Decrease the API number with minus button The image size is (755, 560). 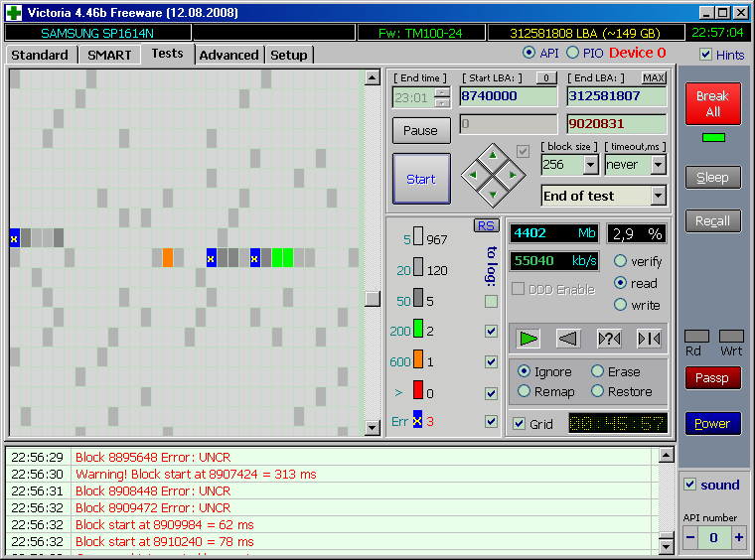coord(690,537)
